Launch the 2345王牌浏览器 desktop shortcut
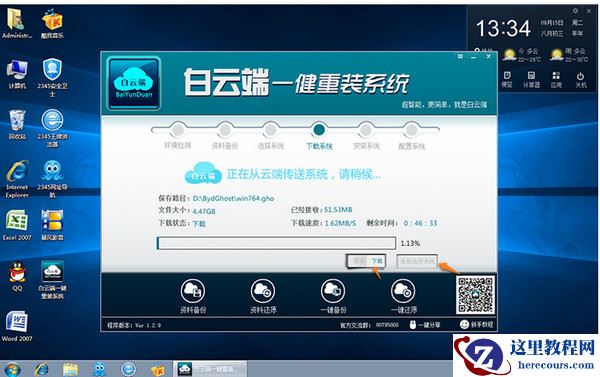Viewport: 600px width, 377px height. [x=52, y=128]
